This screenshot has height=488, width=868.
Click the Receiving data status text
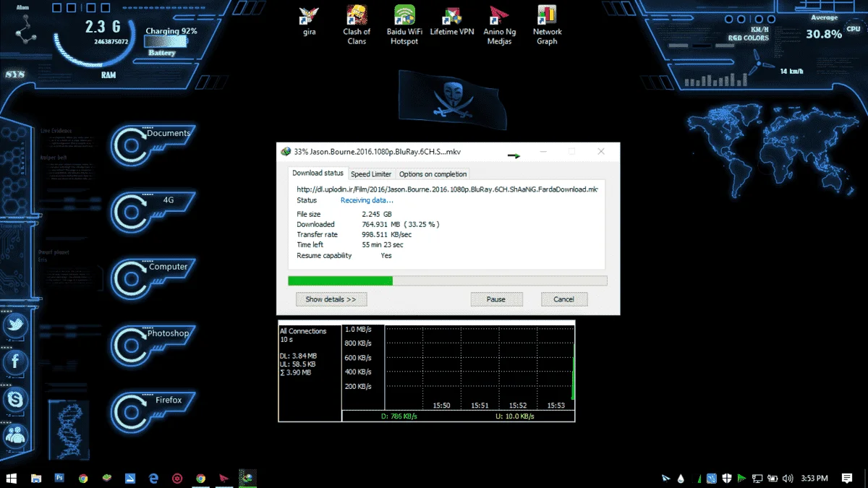pos(367,200)
